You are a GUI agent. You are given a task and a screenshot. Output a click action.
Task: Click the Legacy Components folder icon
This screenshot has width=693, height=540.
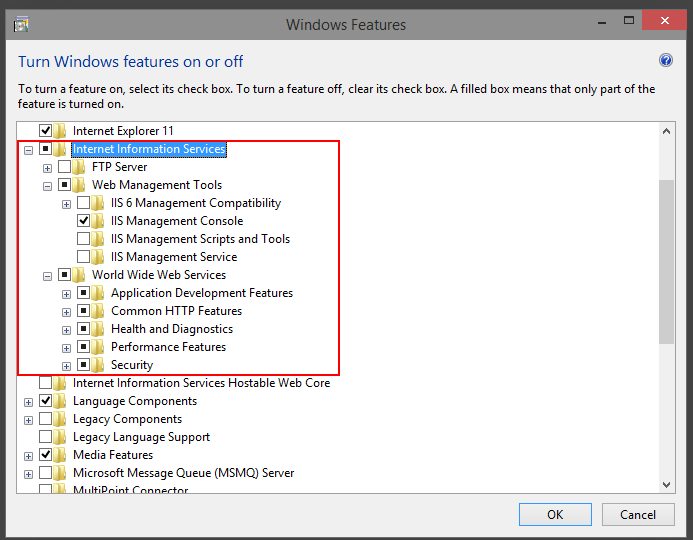click(60, 419)
